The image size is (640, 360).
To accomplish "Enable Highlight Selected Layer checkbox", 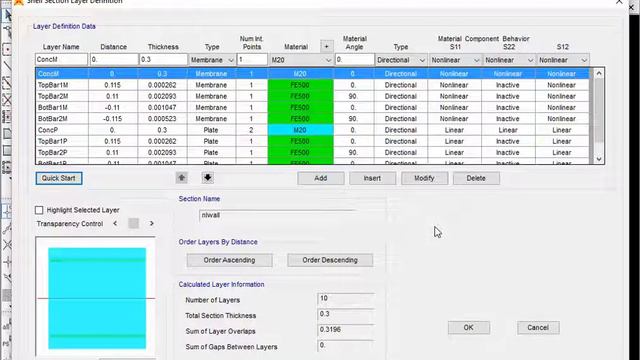I will point(39,210).
